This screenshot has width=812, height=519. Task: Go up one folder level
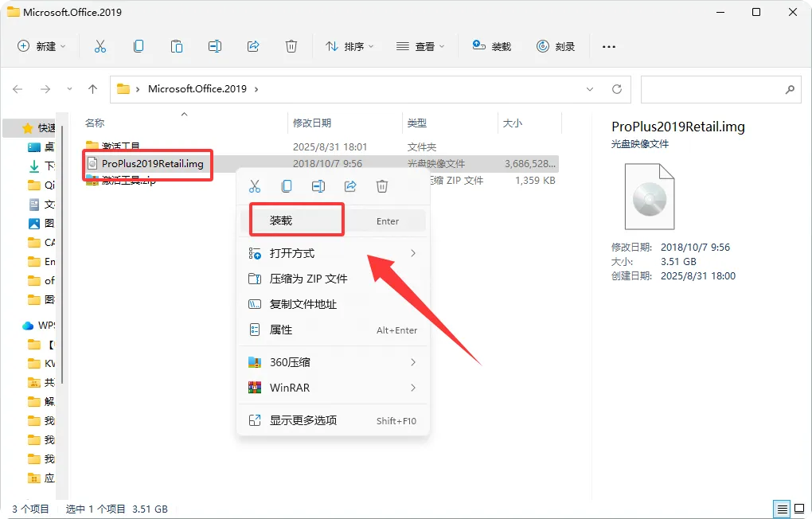point(92,89)
